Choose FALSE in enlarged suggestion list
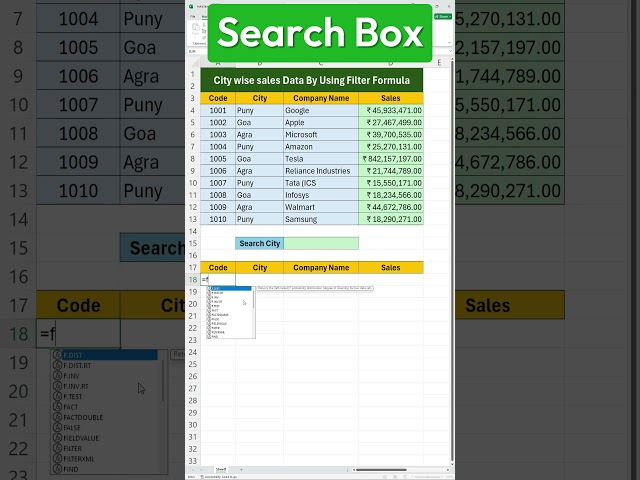640x480 pixels. (x=72, y=428)
